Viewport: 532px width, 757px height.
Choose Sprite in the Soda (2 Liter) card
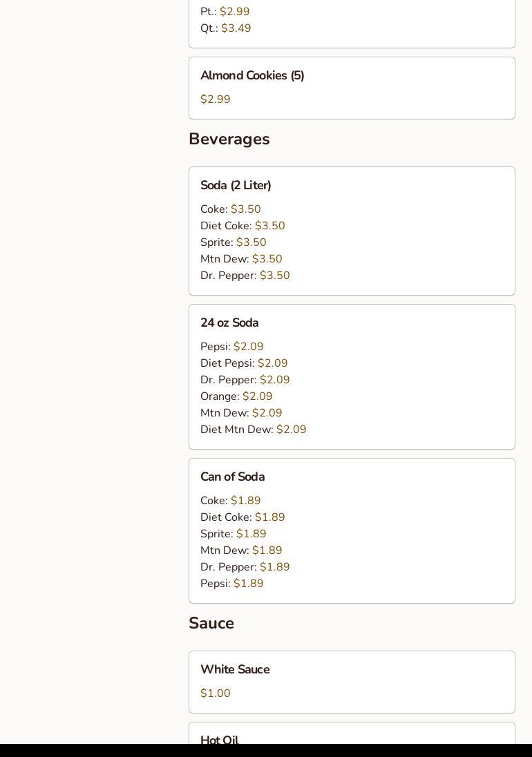[233, 242]
